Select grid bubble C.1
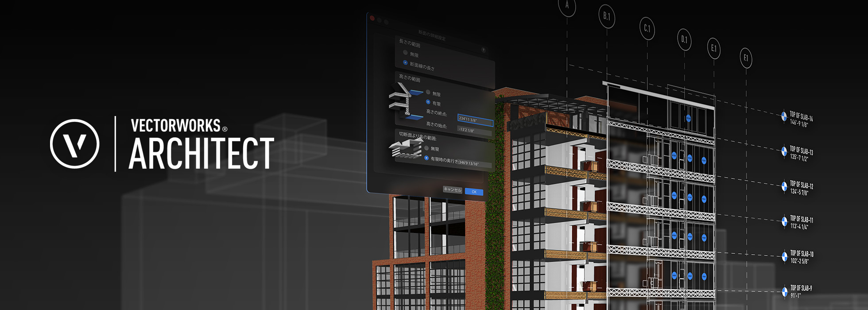The width and height of the screenshot is (868, 310). point(647,29)
